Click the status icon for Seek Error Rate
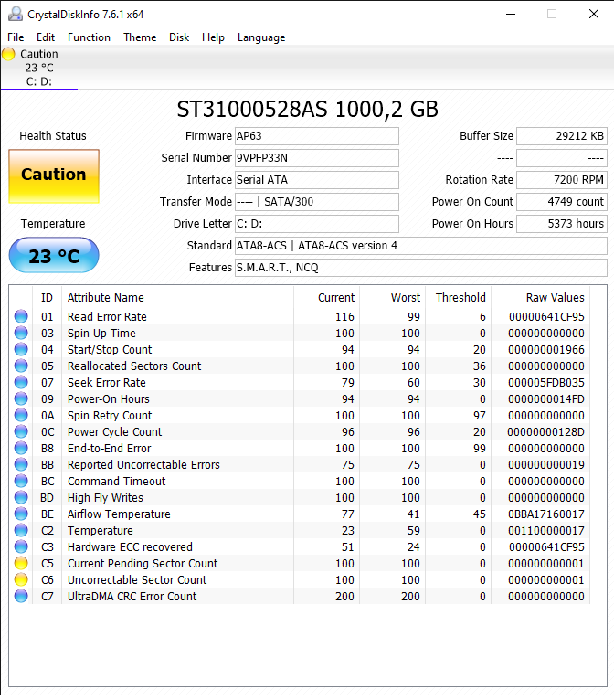Screen dimensions: 614x700 click(21, 383)
